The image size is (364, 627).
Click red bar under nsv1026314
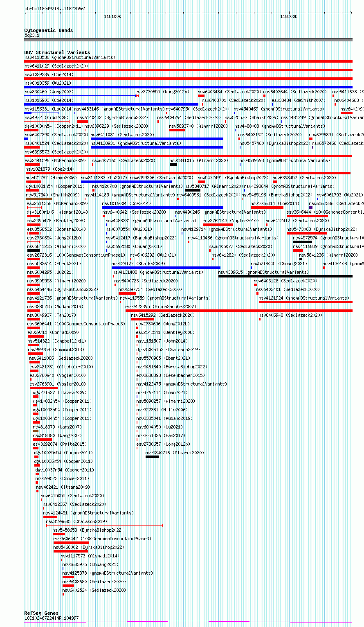(x=267, y=207)
